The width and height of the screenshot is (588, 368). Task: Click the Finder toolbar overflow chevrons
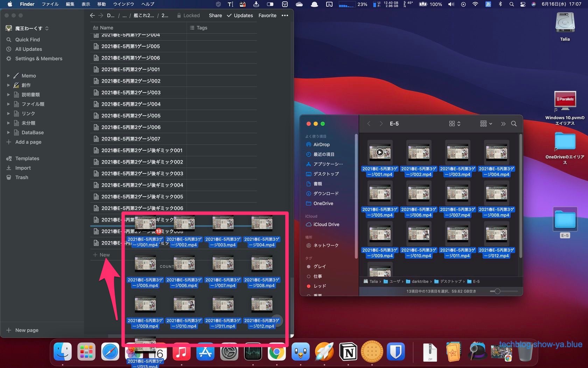pyautogui.click(x=503, y=124)
